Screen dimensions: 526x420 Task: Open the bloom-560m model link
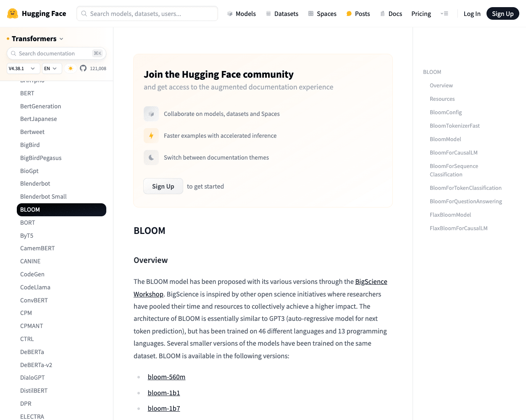[x=166, y=377]
